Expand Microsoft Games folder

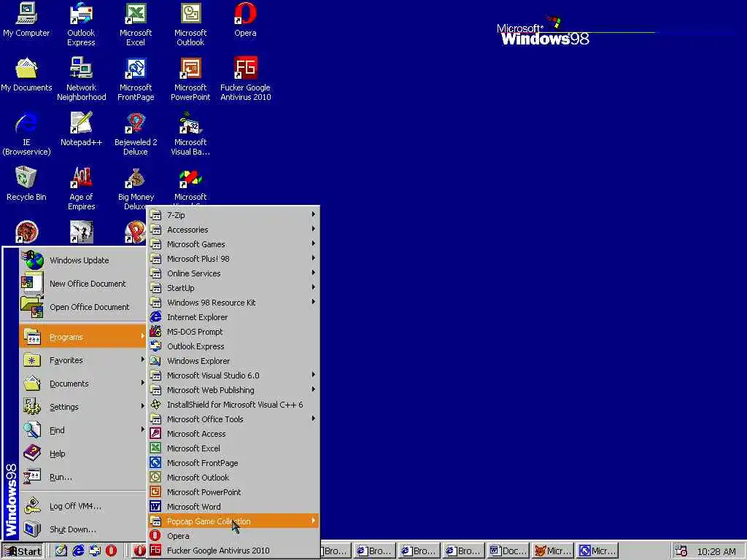click(x=233, y=244)
